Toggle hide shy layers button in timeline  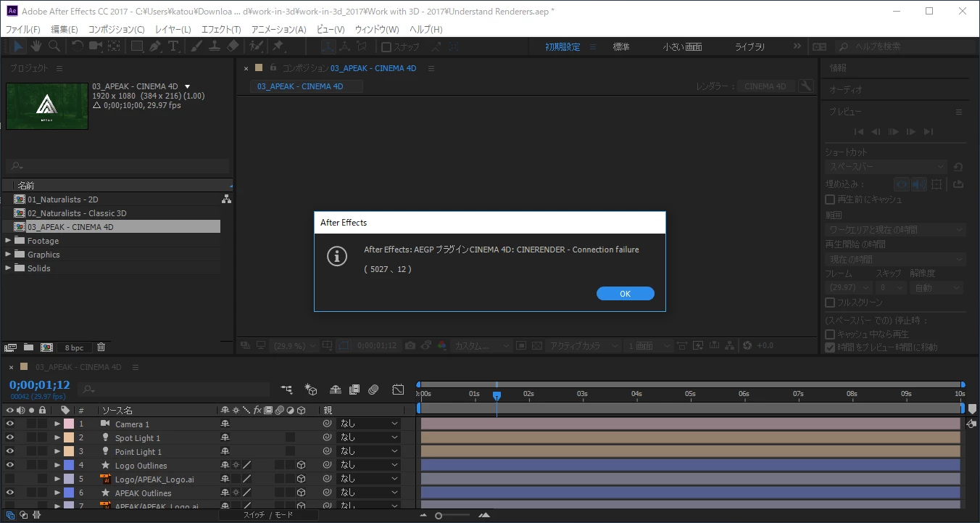click(336, 390)
